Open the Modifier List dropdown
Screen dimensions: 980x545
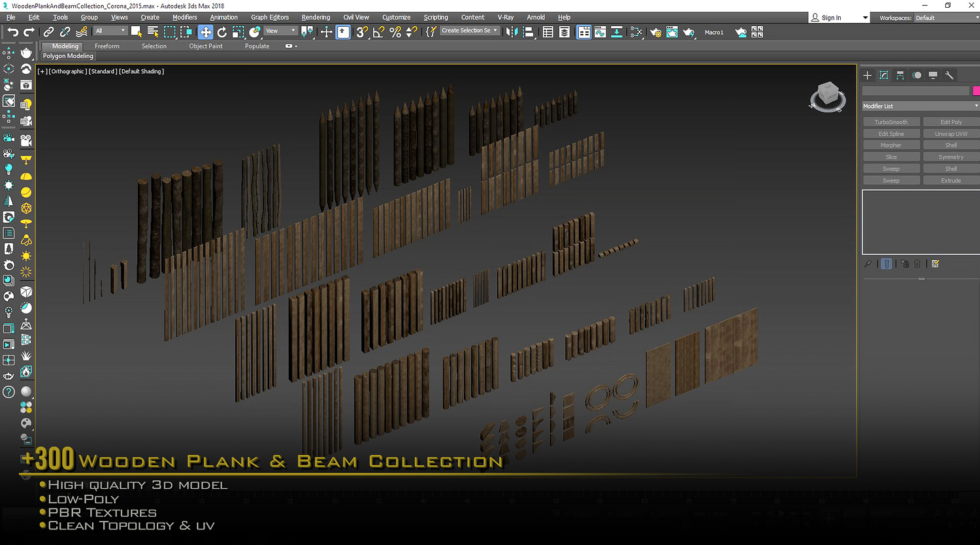pyautogui.click(x=921, y=106)
